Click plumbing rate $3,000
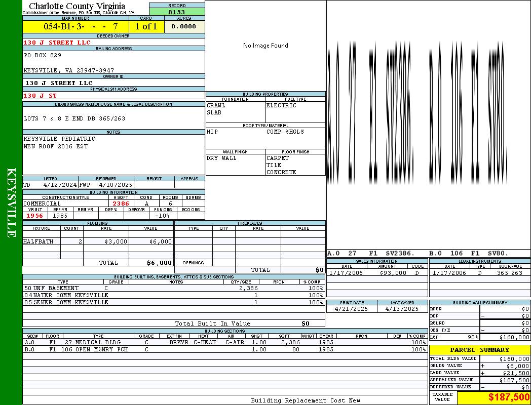This screenshot has width=532, height=405. pos(116,241)
